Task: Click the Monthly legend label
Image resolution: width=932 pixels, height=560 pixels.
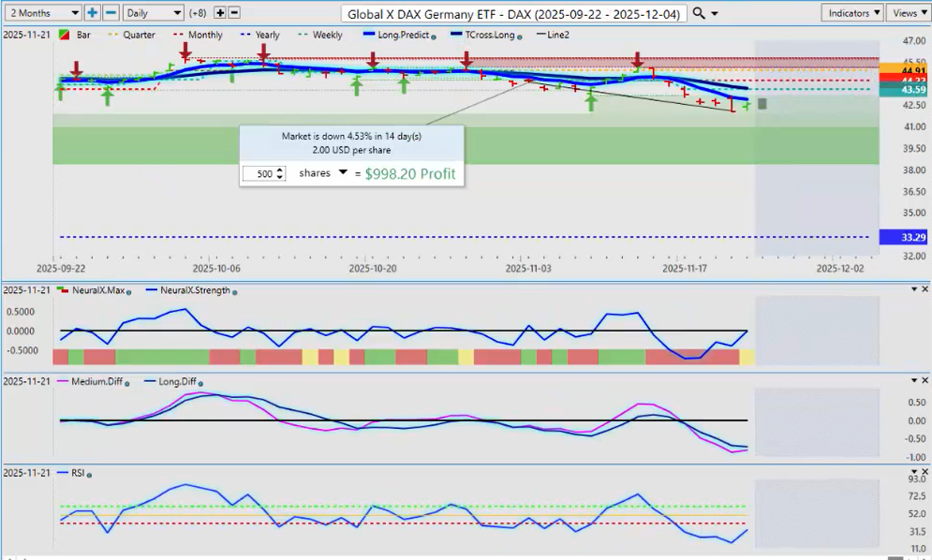Action: [205, 35]
